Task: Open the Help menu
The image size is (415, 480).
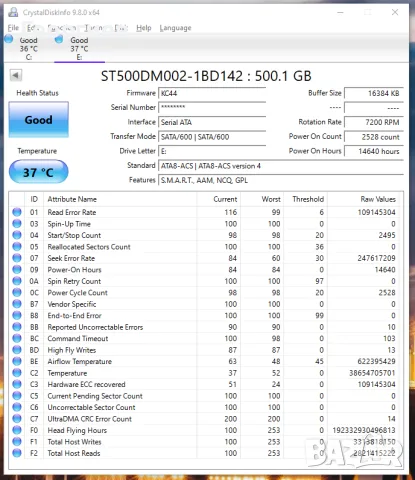Action: coord(144,28)
